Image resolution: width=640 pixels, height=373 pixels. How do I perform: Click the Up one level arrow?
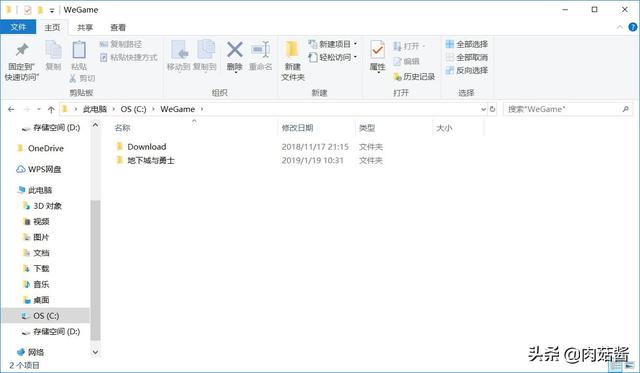tap(51, 109)
